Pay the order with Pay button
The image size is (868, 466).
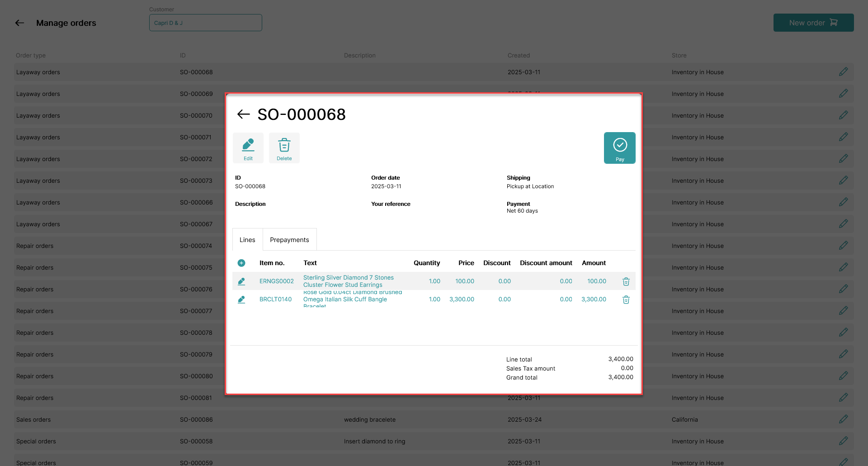point(620,148)
